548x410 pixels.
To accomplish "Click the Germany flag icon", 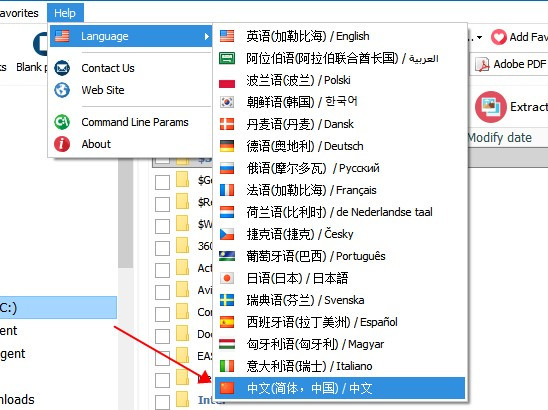I will (x=227, y=146).
